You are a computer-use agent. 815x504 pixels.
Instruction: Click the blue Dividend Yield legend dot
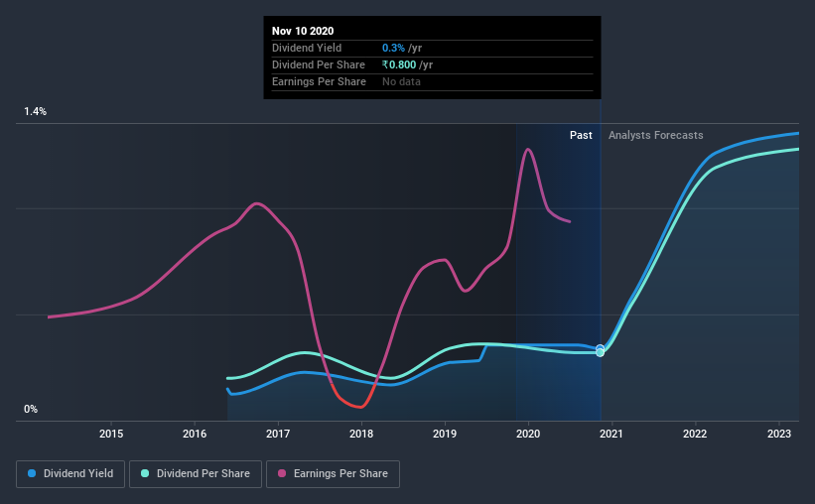(32, 473)
